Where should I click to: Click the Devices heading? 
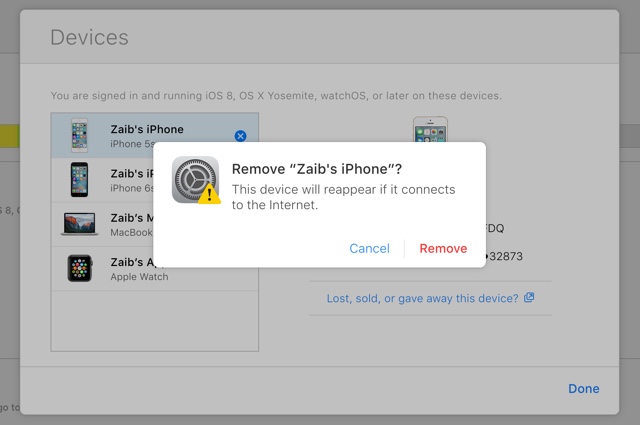[x=89, y=38]
